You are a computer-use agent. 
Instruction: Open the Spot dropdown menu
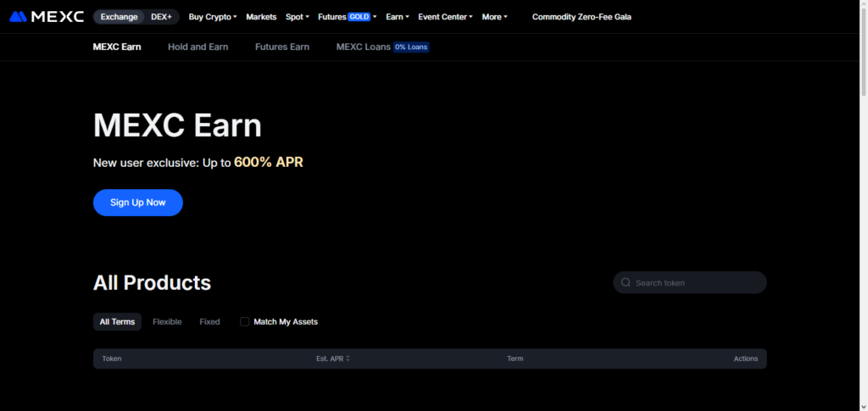(x=298, y=17)
